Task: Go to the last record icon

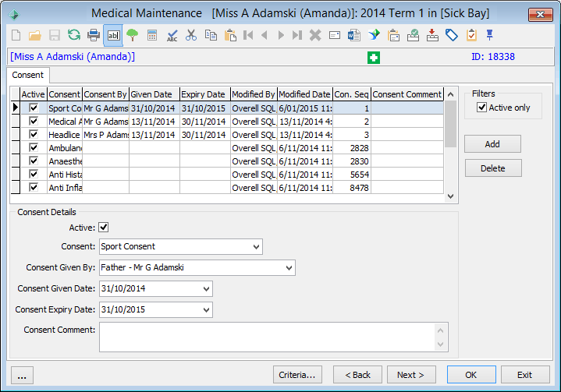Action: (x=297, y=35)
